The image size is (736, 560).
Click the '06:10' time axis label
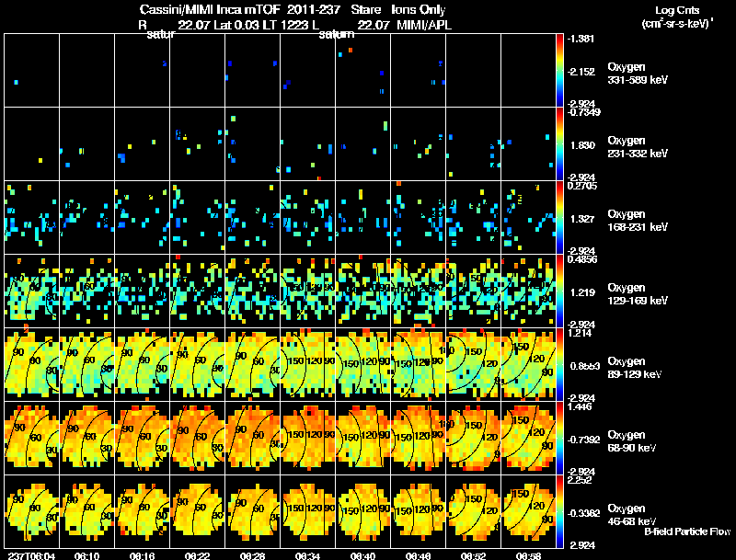point(86,555)
